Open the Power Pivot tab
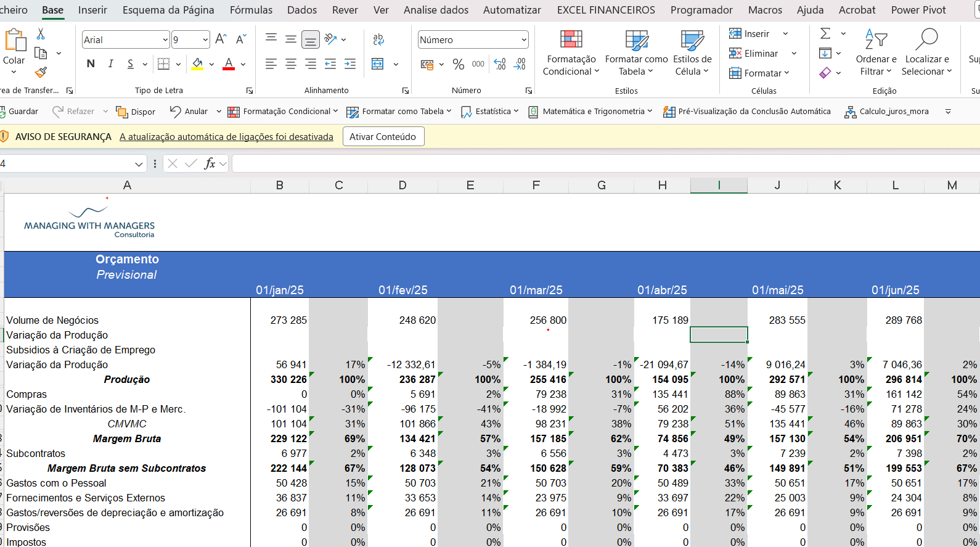 pyautogui.click(x=918, y=10)
